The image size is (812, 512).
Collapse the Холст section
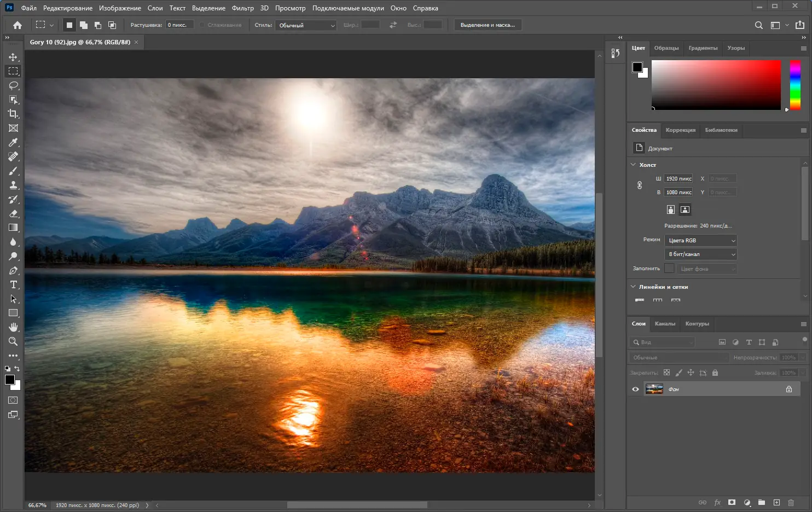(x=633, y=164)
